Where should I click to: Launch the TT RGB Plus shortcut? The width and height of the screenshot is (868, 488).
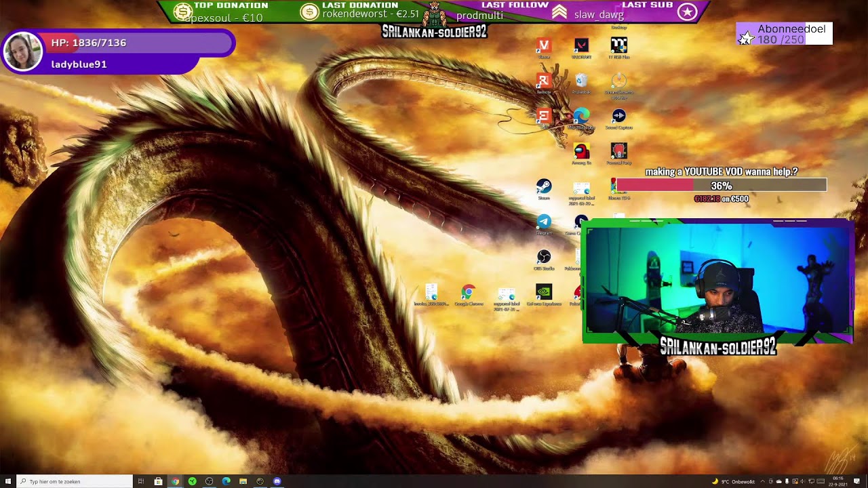pos(618,47)
